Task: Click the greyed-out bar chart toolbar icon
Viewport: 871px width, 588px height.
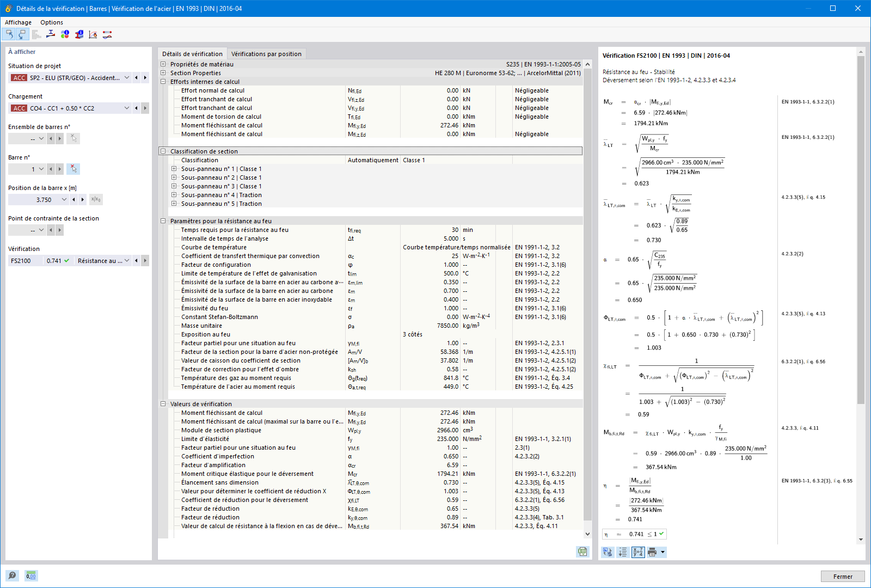Action: 36,34
